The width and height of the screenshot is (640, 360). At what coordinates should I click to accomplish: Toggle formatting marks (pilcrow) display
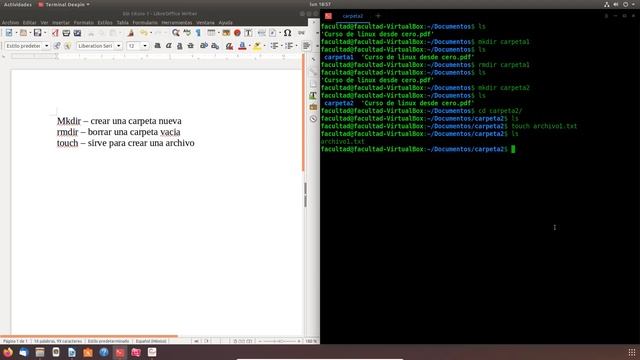click(x=198, y=33)
